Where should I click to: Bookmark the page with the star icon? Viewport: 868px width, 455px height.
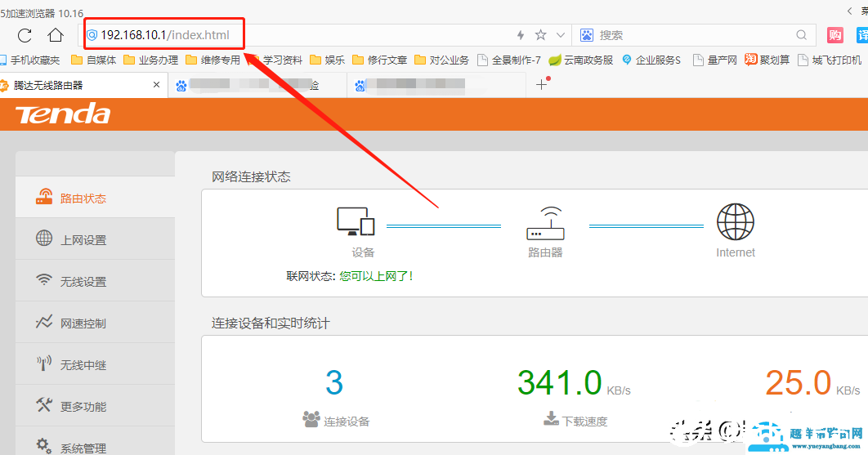click(541, 35)
